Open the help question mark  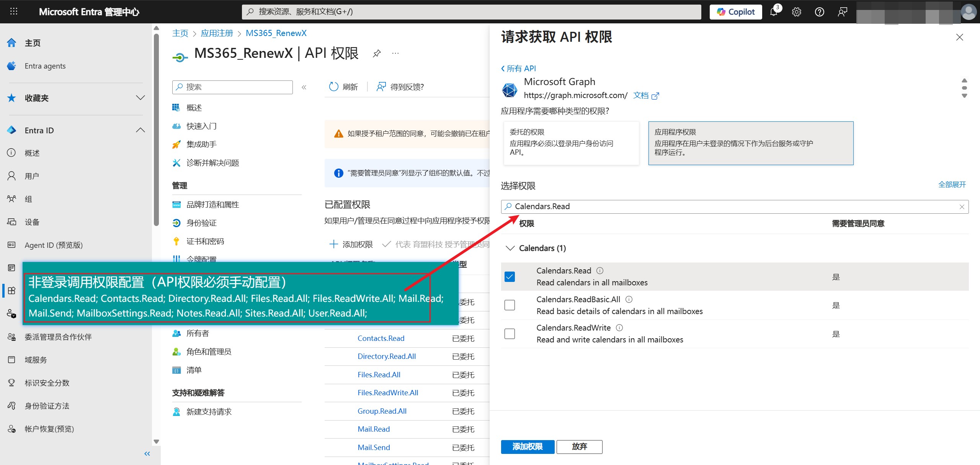point(820,12)
